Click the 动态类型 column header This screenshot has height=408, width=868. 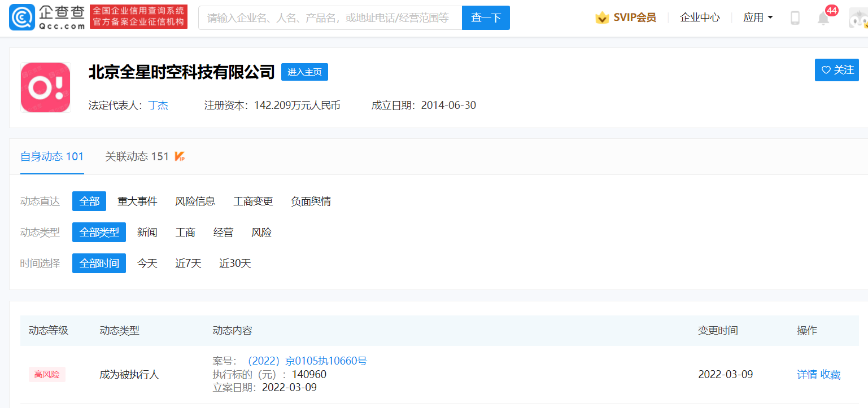point(119,331)
